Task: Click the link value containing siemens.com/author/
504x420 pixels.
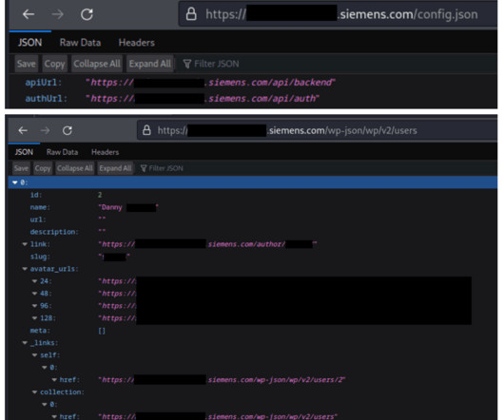Action: coord(207,244)
